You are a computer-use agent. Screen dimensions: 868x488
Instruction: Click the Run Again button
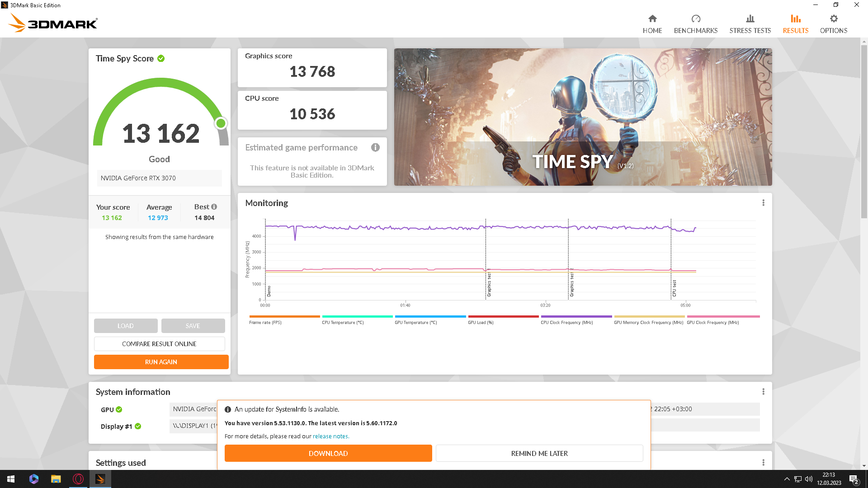pyautogui.click(x=161, y=362)
